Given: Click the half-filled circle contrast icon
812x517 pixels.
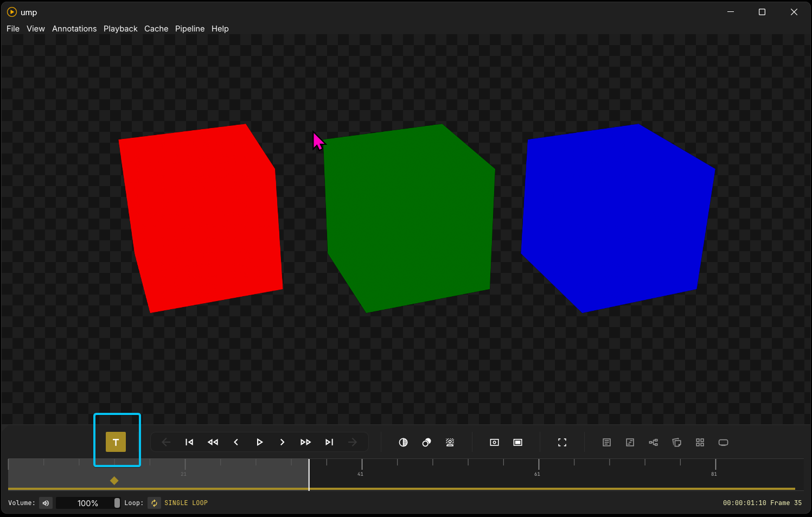Looking at the screenshot, I should coord(403,443).
